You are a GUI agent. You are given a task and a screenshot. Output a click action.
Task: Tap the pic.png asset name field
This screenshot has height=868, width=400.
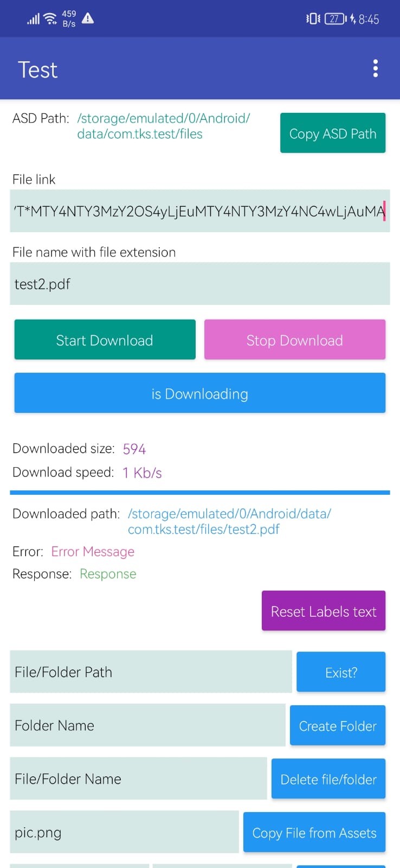[124, 832]
